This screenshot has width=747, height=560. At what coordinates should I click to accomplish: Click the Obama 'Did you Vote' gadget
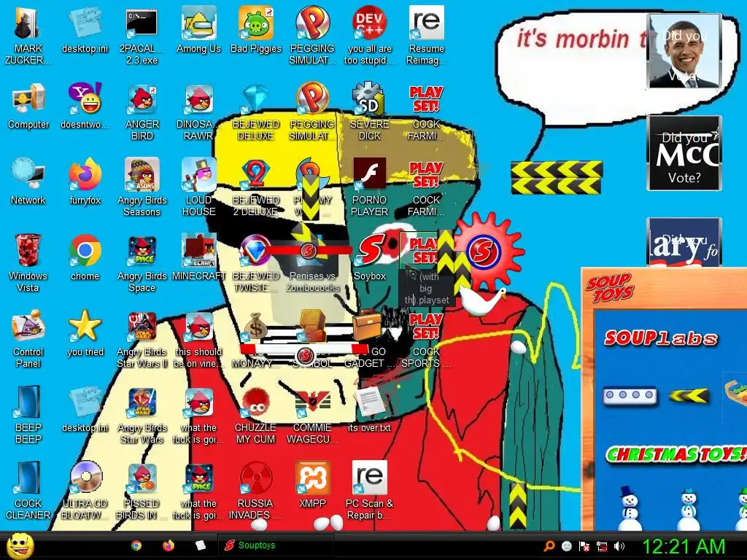(x=684, y=50)
